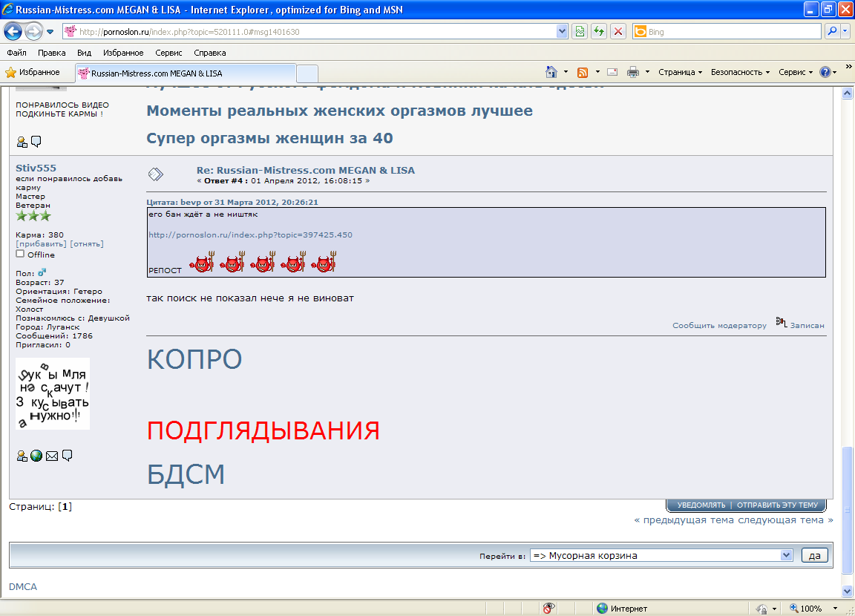
Task: Click the Refresh page icon
Action: [598, 32]
